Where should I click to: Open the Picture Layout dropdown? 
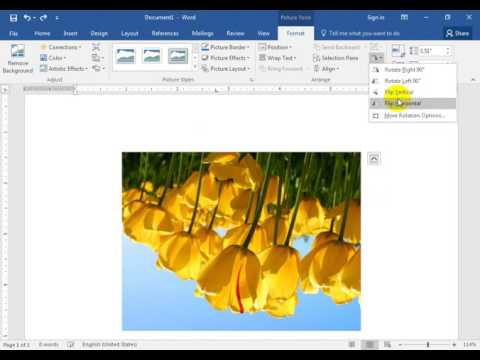226,69
